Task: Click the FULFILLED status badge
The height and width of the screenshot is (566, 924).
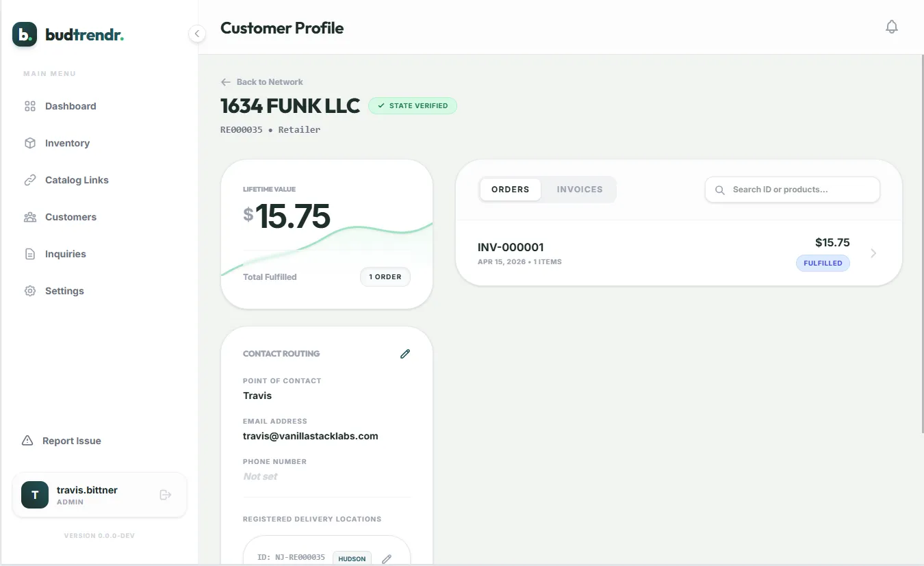Action: (823, 263)
